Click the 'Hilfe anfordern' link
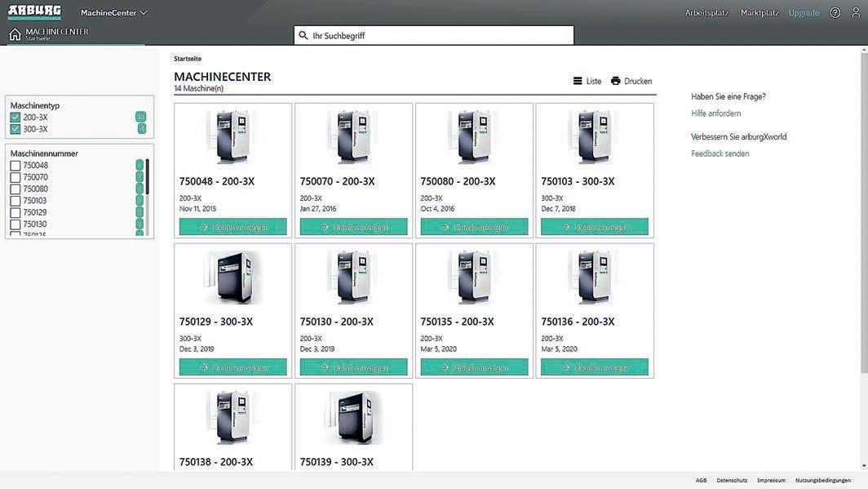This screenshot has width=868, height=489. (715, 113)
